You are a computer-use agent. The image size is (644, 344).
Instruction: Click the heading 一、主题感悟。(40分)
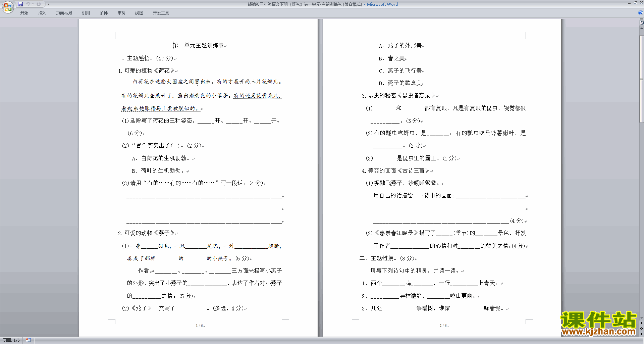145,58
